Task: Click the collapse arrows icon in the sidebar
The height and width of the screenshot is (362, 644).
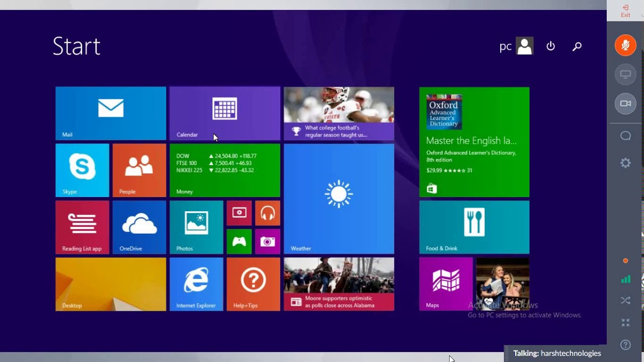Action: point(625,323)
